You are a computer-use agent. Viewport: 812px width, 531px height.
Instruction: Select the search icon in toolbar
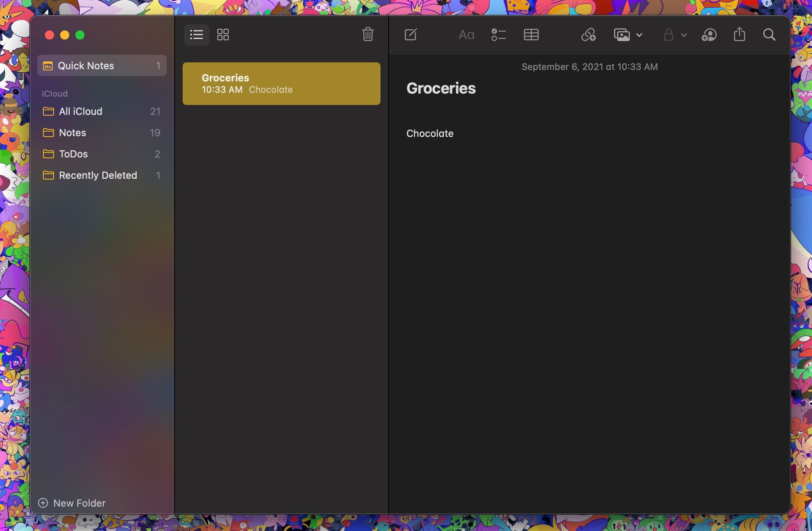pyautogui.click(x=769, y=35)
